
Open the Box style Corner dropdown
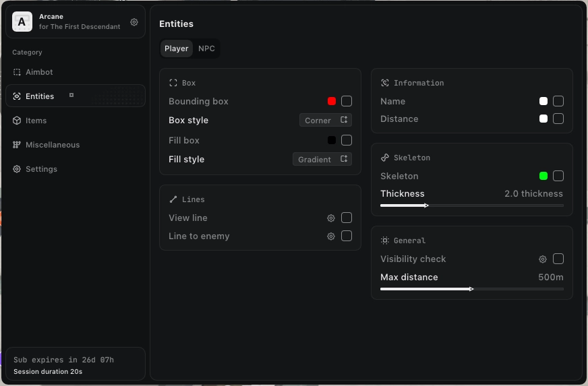[x=326, y=121]
